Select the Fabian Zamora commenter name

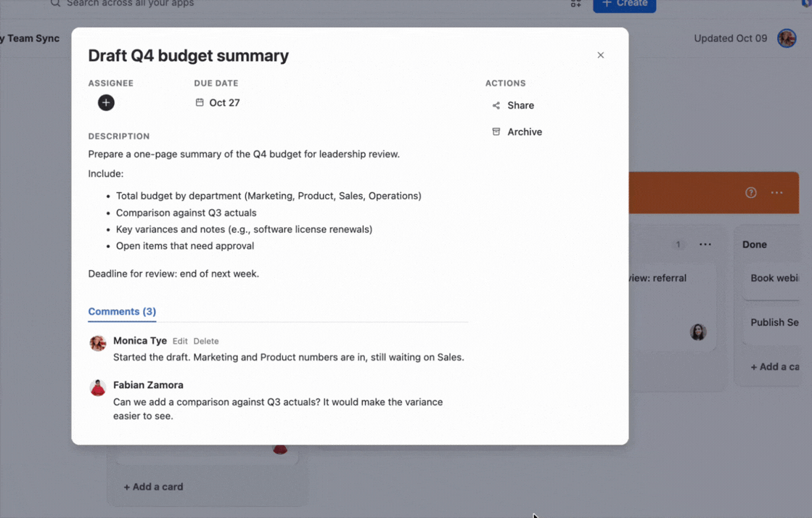[148, 385]
